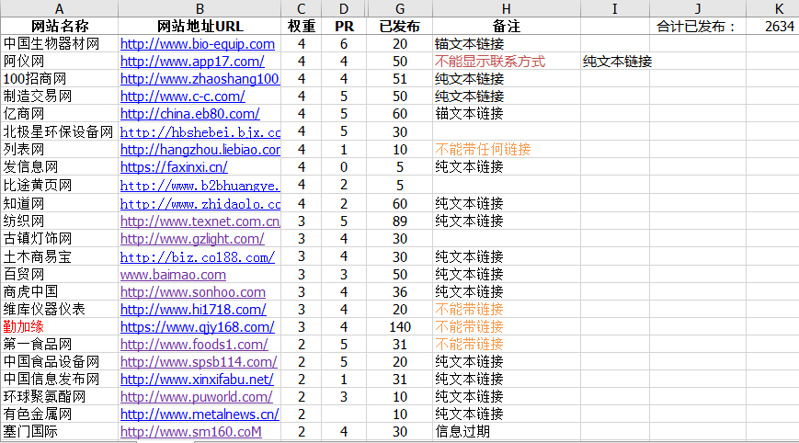Viewport: 799px width, 443px height.
Task: Select the 纯文本链接 cell in column I
Action: point(615,61)
